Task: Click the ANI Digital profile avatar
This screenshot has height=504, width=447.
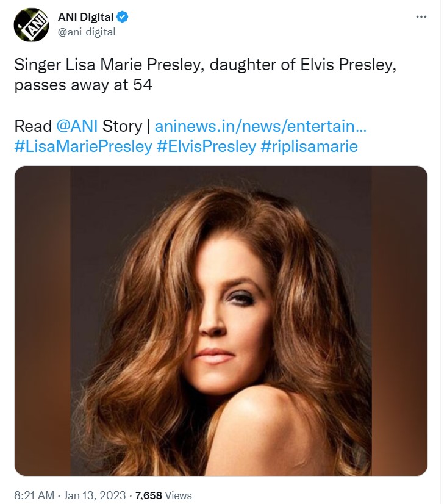Action: [31, 25]
